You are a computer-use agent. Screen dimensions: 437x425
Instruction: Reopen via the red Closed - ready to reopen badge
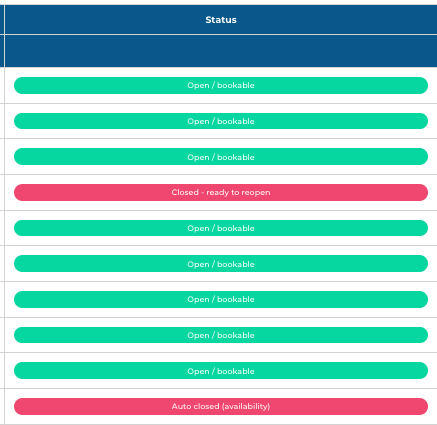[x=221, y=192]
